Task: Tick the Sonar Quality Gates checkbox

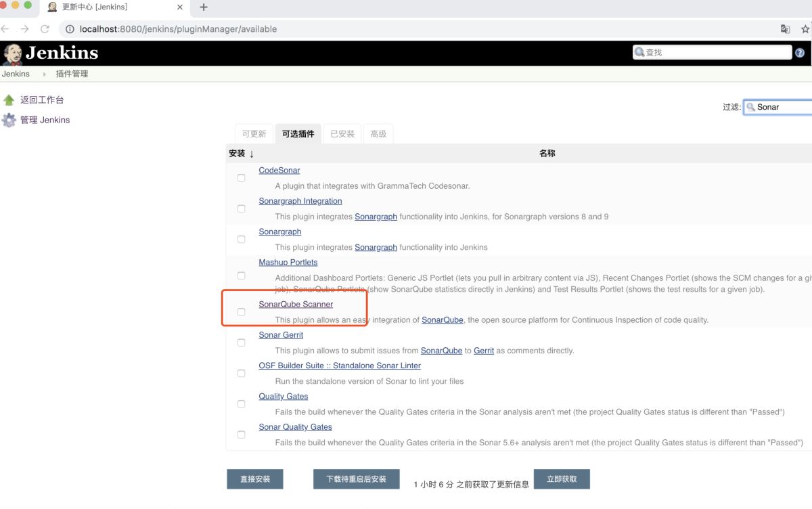Action: (241, 435)
